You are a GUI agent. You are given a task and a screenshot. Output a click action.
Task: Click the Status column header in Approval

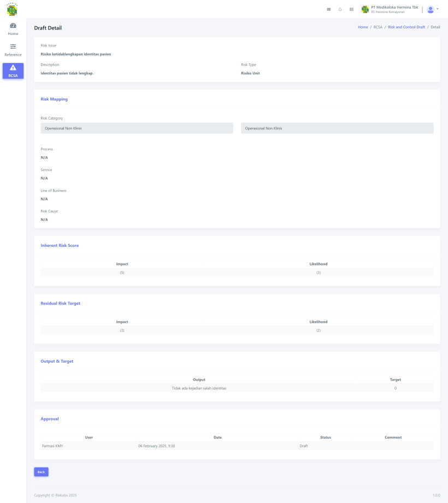point(326,437)
